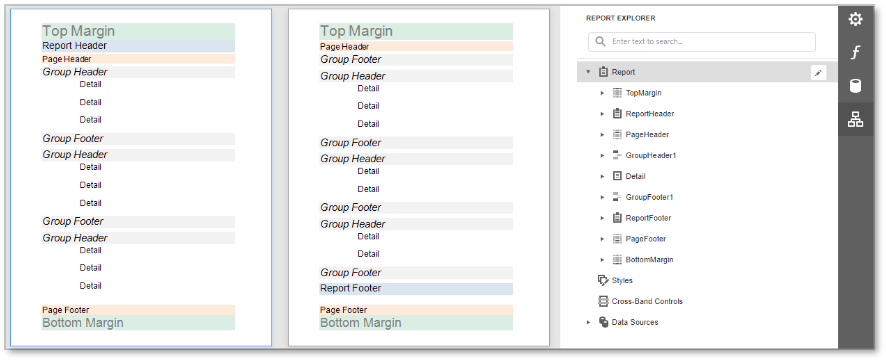Open the Properties gear panel
This screenshot has width=886, height=361.
coord(855,20)
